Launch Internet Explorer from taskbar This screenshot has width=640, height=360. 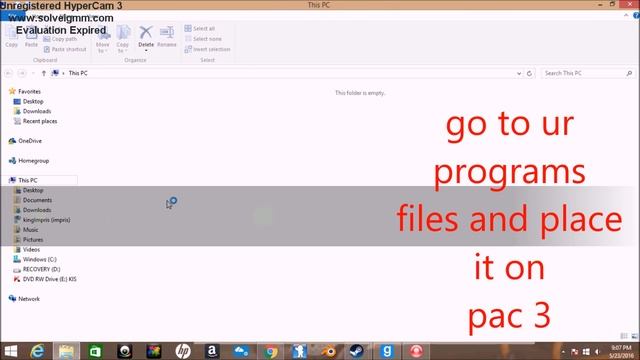(x=37, y=351)
